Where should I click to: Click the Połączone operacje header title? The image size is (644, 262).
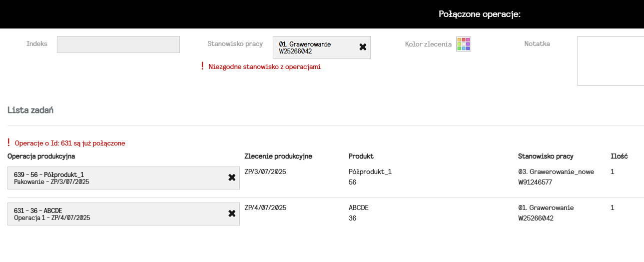pos(480,14)
